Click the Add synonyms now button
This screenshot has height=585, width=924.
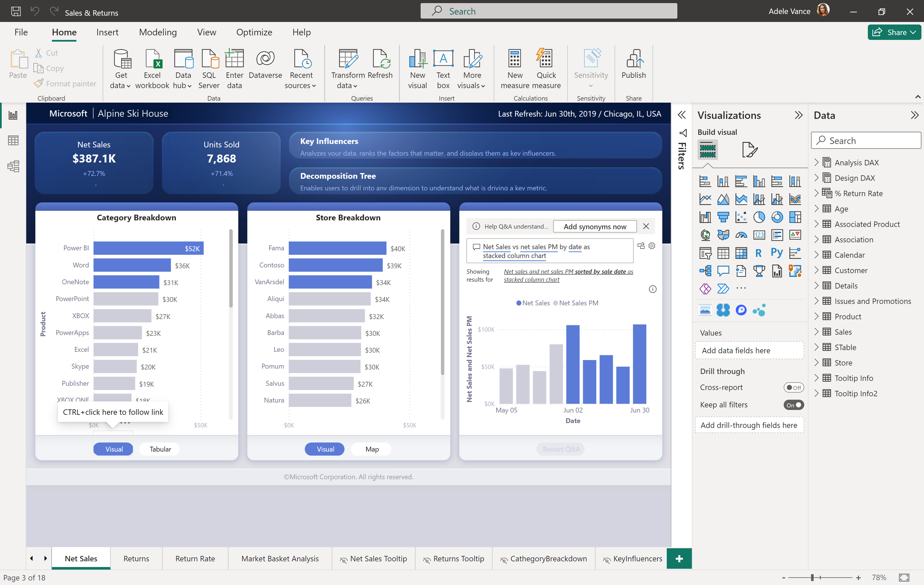pyautogui.click(x=594, y=226)
